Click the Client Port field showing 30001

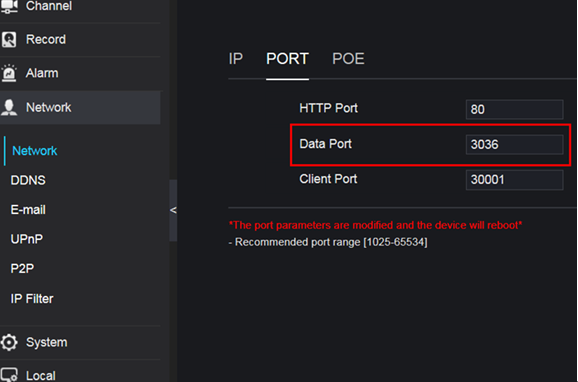(x=515, y=180)
